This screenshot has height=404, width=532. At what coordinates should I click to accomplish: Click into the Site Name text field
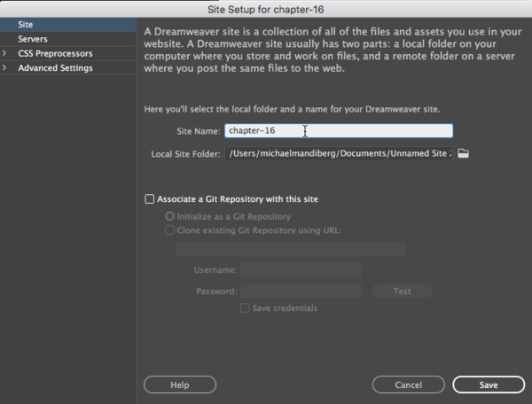tap(338, 131)
